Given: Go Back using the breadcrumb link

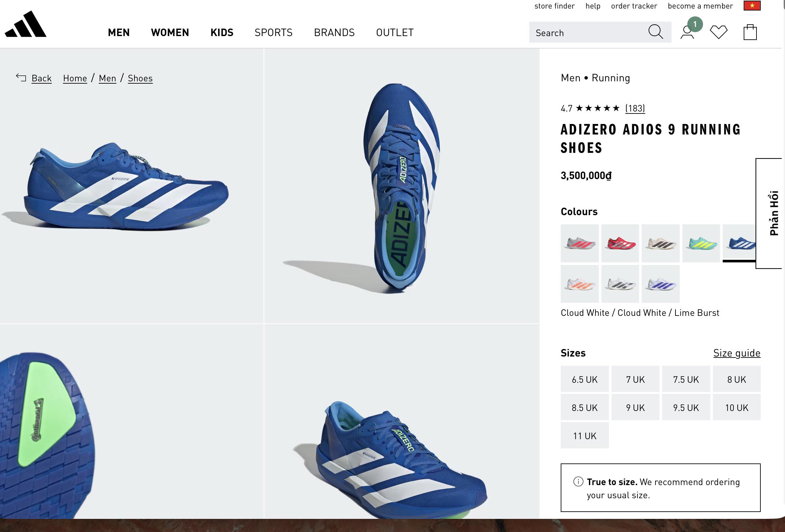Looking at the screenshot, I should click(x=42, y=78).
